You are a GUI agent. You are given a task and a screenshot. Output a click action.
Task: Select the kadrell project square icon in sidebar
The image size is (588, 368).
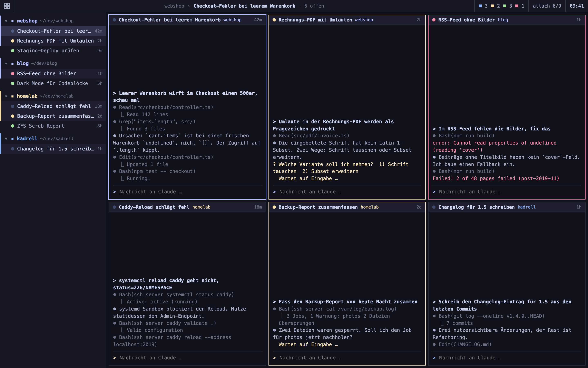[12, 139]
